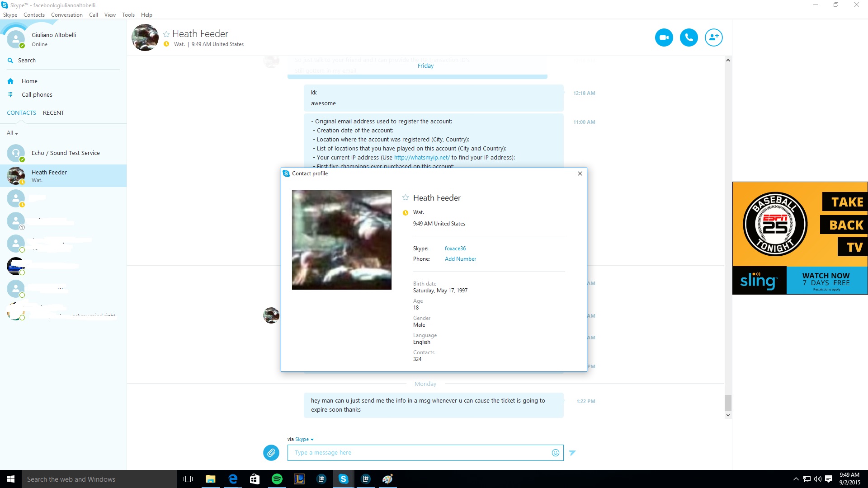This screenshot has height=488, width=868.
Task: Click the Friday date separator in chat
Action: tap(425, 66)
